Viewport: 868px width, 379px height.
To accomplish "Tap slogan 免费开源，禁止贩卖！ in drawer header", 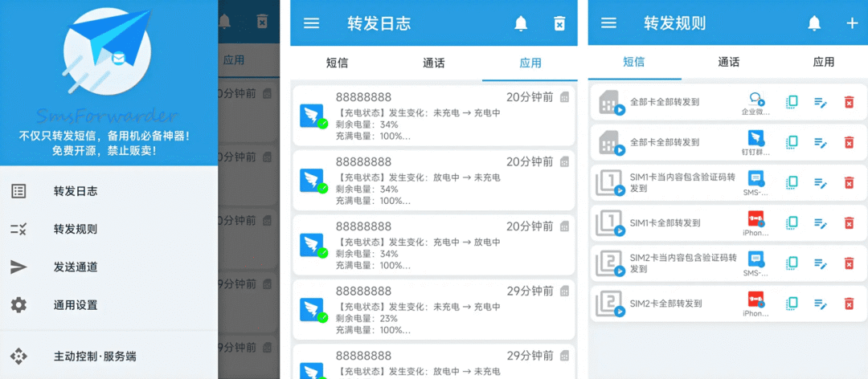I will [104, 150].
